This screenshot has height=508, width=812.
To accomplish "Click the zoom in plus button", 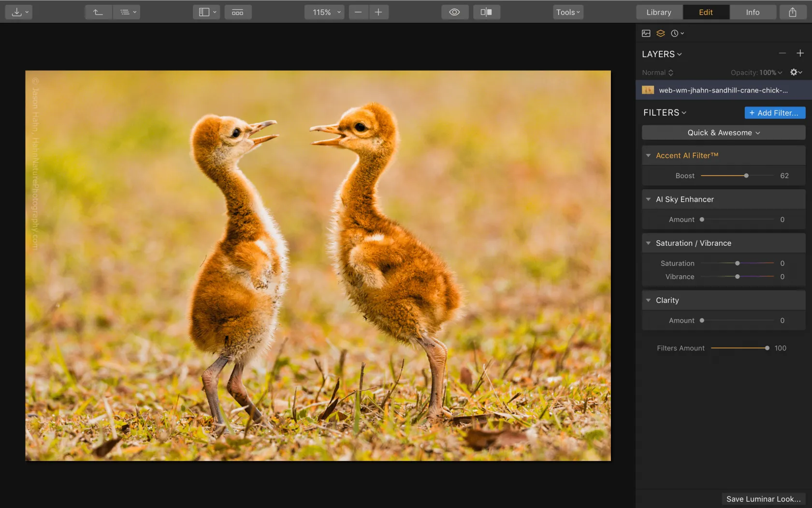I will [x=378, y=12].
